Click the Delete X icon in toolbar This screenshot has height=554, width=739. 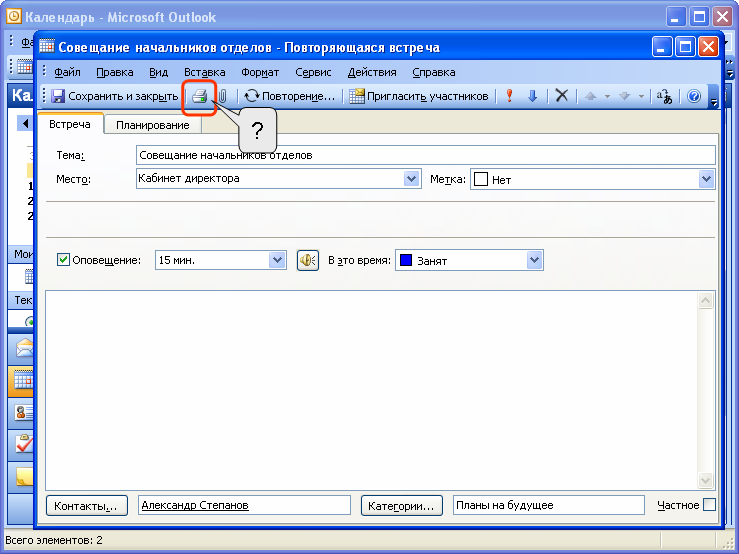561,96
